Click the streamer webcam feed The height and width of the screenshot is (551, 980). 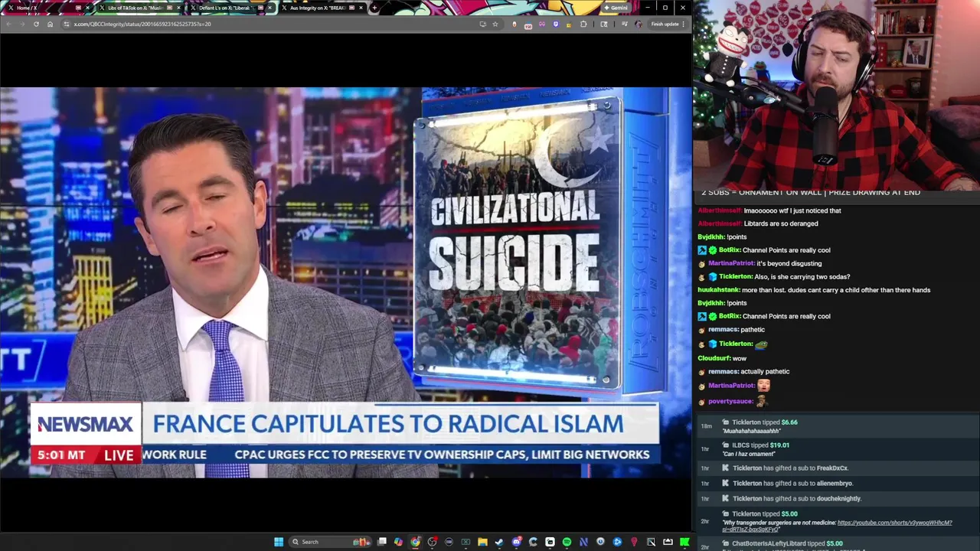(x=837, y=95)
